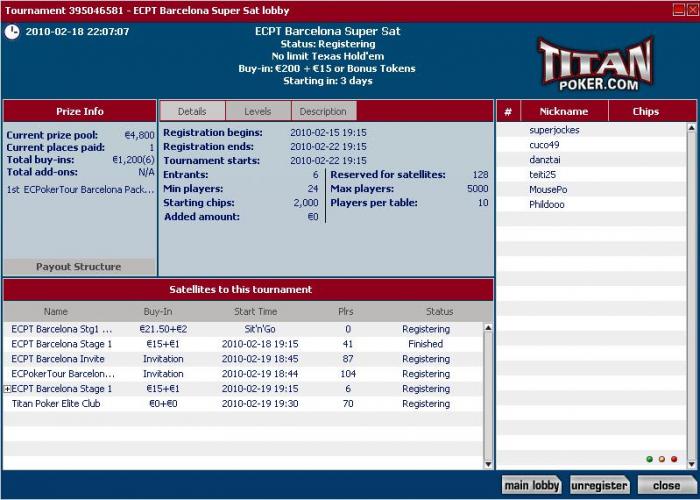Image resolution: width=700 pixels, height=500 pixels.
Task: Click the green status dot
Action: (650, 459)
